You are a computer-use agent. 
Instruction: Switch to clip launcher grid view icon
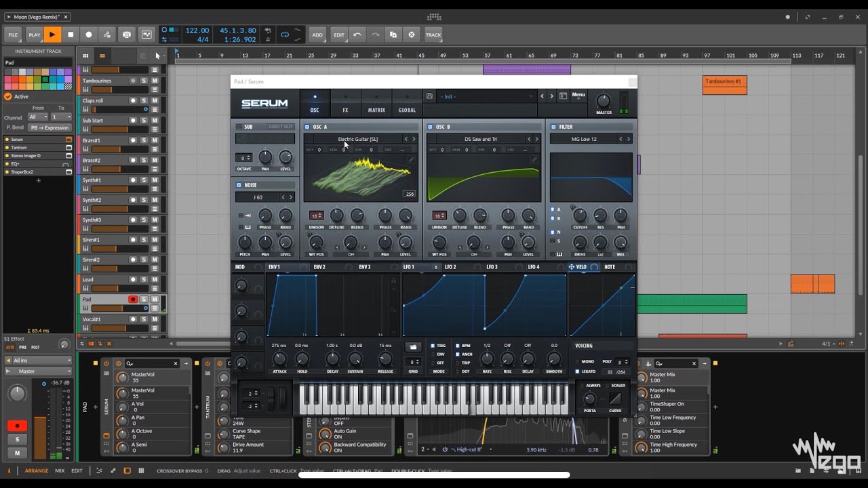85,56
